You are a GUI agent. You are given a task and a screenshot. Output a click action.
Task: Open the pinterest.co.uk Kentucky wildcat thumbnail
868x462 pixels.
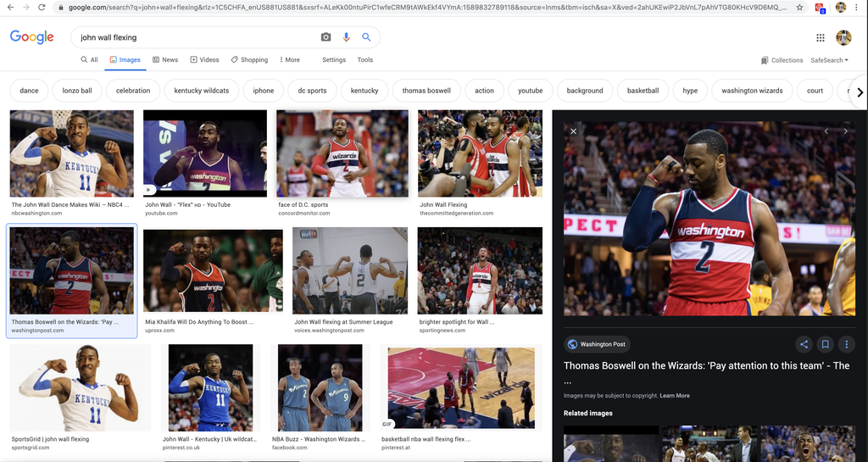(x=210, y=388)
